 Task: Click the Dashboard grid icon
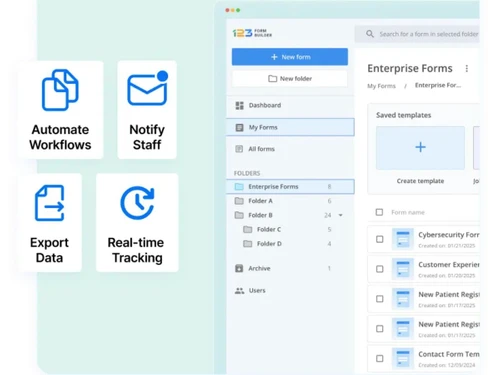pos(239,105)
